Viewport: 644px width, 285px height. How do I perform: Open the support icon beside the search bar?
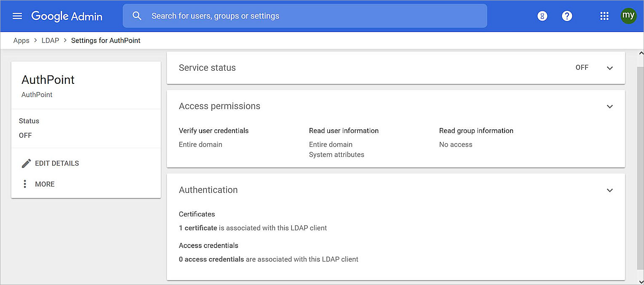pyautogui.click(x=542, y=16)
